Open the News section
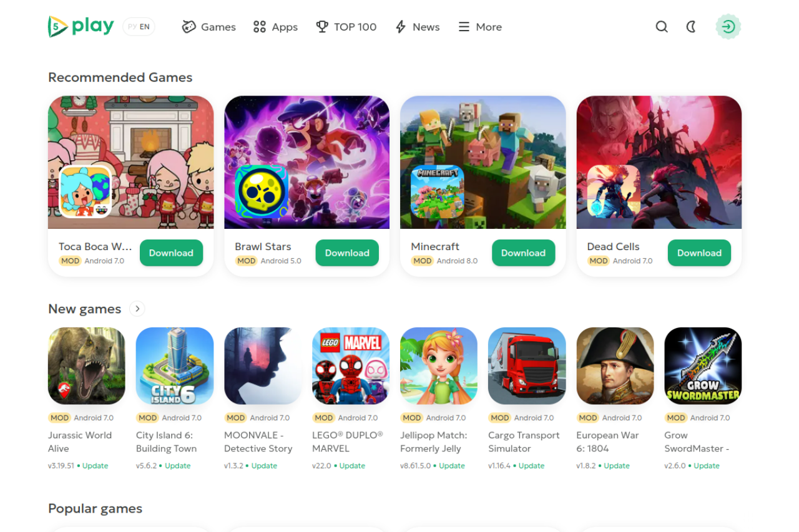Viewport: 799px width, 532px height. pyautogui.click(x=418, y=27)
